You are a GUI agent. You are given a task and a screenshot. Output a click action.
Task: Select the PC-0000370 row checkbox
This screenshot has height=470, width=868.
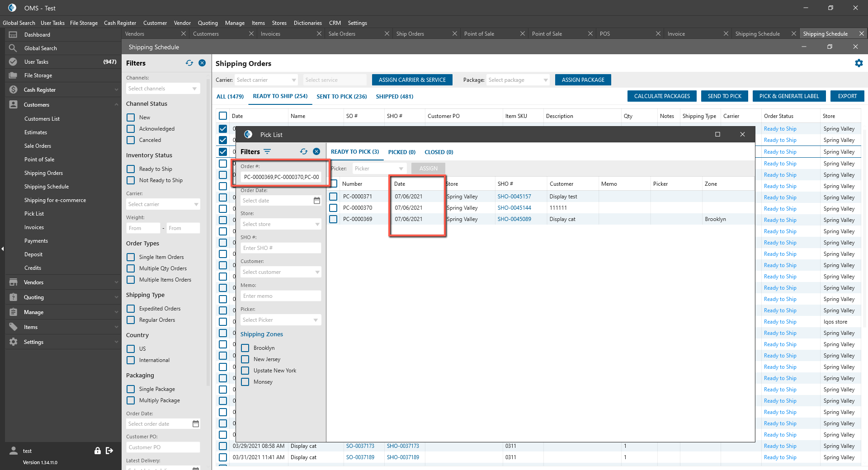[333, 208]
